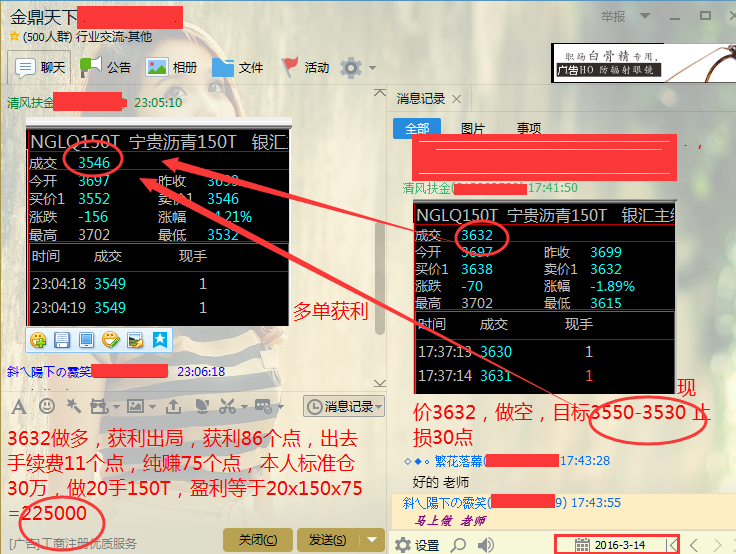This screenshot has height=554, width=736.
Task: Click the chat scrollbar thumb
Action: click(380, 279)
